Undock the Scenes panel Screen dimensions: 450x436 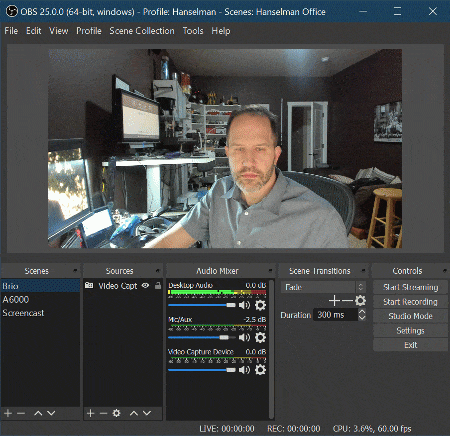tap(76, 270)
